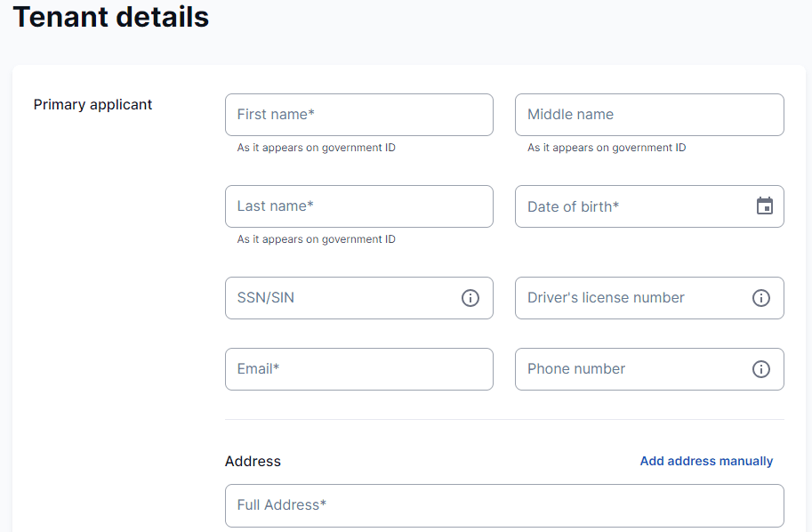812x532 pixels.
Task: Focus the Full Address input field
Action: 504,505
